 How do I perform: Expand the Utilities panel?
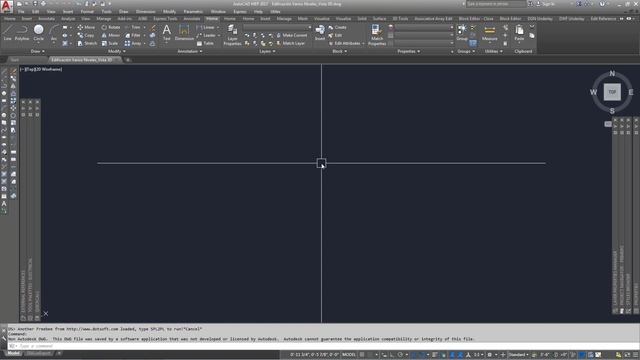click(493, 51)
